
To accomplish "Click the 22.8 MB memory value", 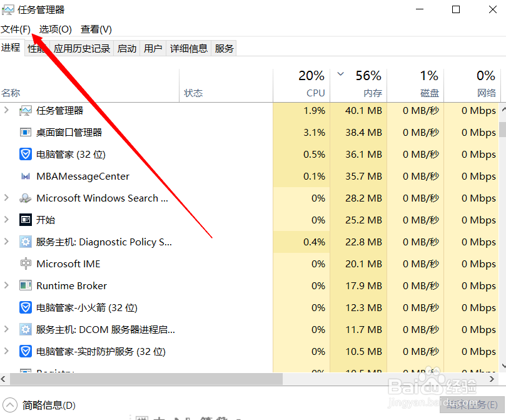I will coord(363,242).
